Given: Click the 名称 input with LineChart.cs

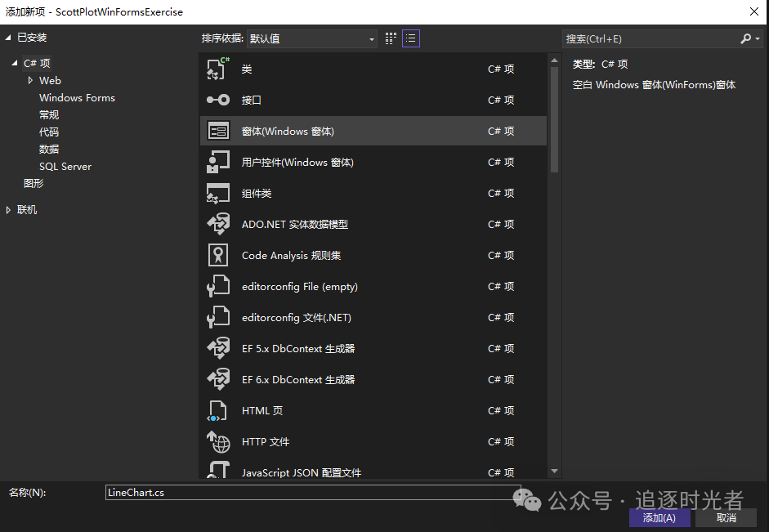Looking at the screenshot, I should (313, 492).
